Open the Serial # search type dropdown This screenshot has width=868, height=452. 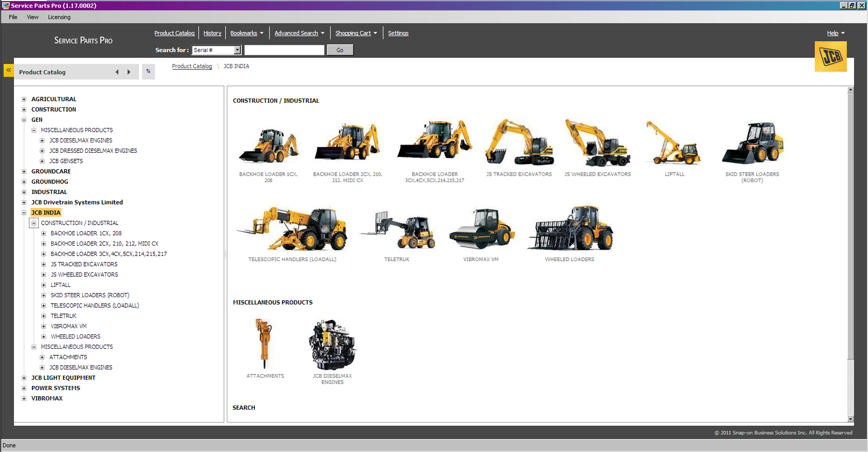tap(237, 50)
